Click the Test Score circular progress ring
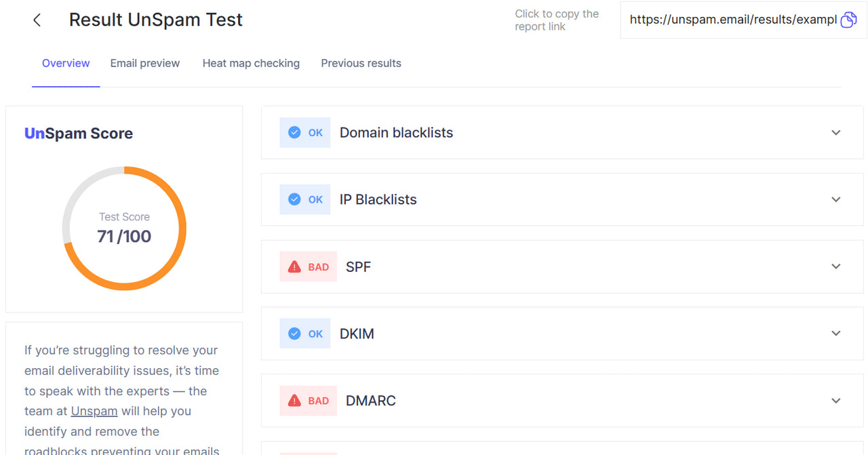Viewport: 868px width, 455px height. [x=124, y=229]
